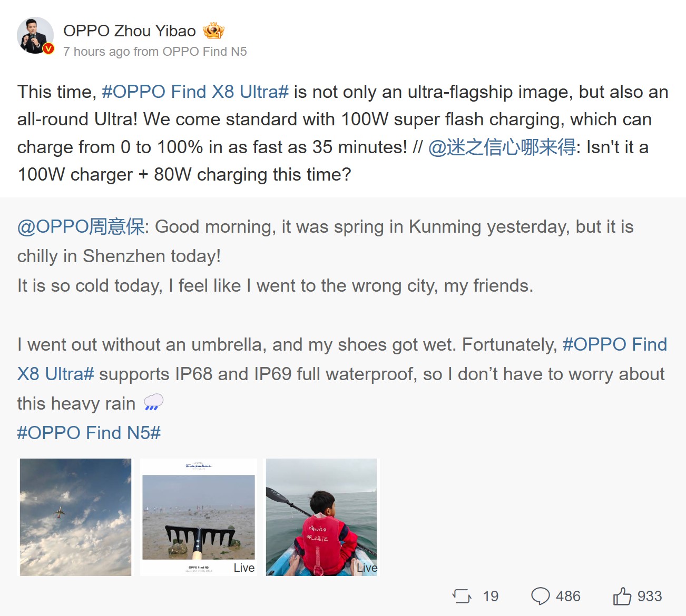Open the @迷之信心哪来得 mention
This screenshot has width=686, height=616.
click(502, 147)
